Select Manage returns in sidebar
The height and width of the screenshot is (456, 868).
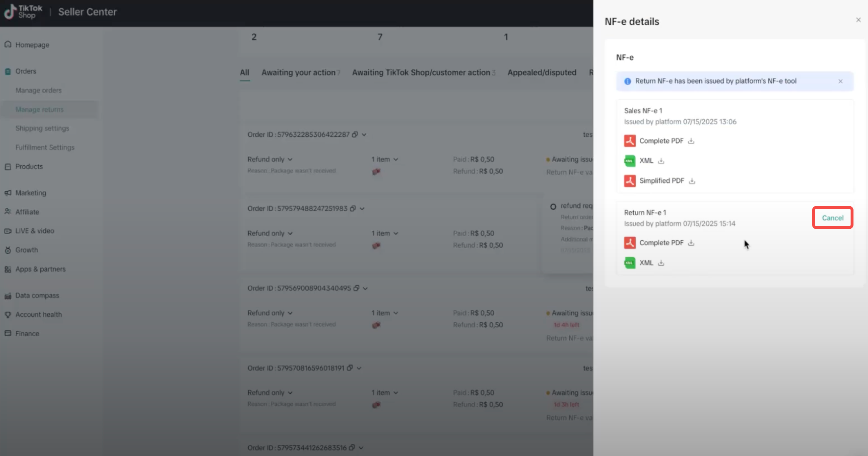pyautogui.click(x=39, y=109)
